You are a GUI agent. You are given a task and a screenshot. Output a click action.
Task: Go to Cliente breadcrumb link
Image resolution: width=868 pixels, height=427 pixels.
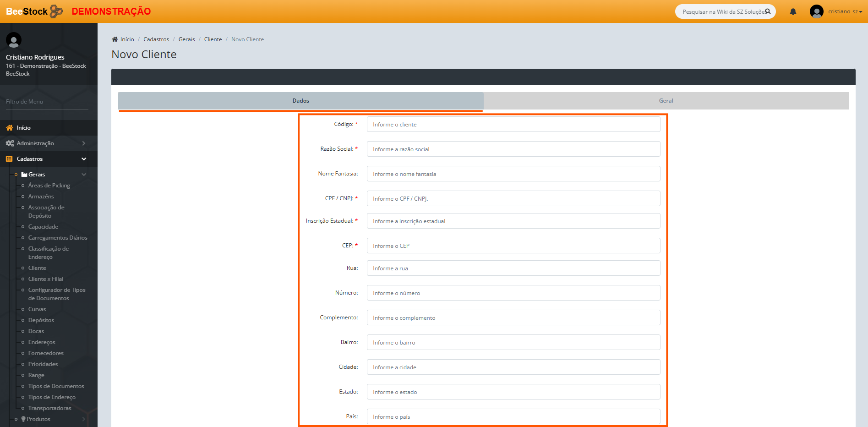[x=213, y=39]
